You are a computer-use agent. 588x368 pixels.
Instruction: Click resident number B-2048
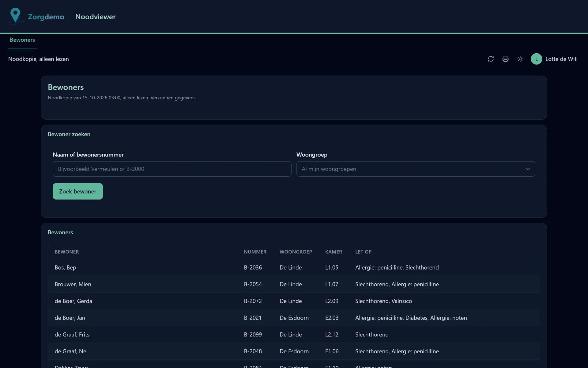pyautogui.click(x=253, y=351)
